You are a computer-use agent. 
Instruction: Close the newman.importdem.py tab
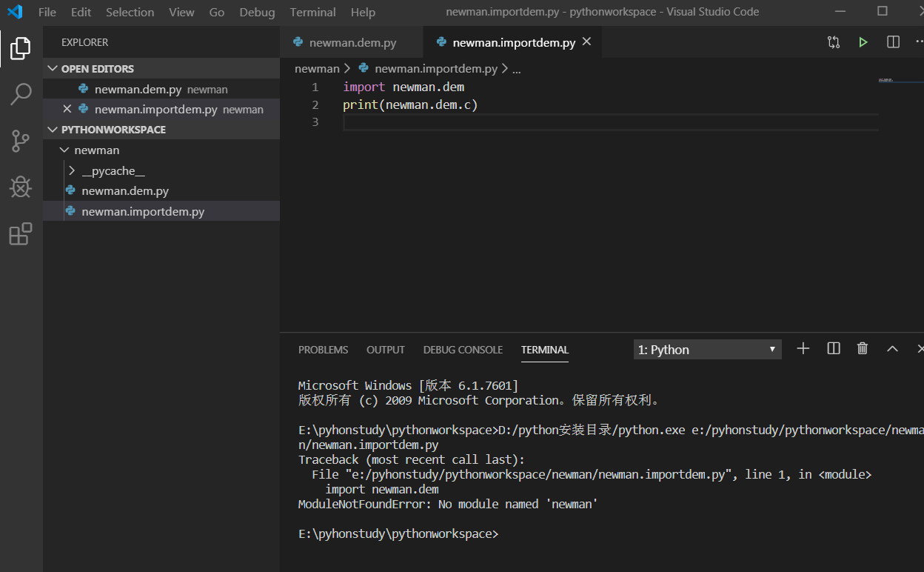[586, 42]
